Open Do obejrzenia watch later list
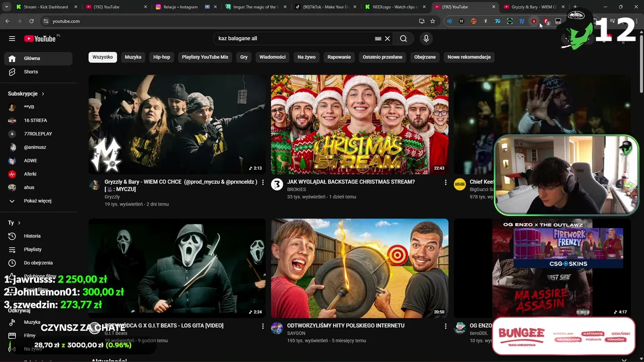 pos(38,263)
